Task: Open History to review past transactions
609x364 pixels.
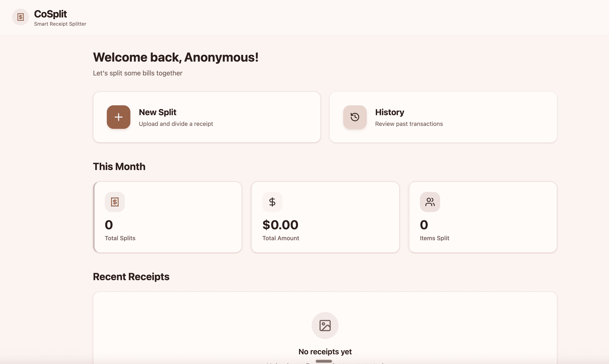Action: (x=443, y=117)
